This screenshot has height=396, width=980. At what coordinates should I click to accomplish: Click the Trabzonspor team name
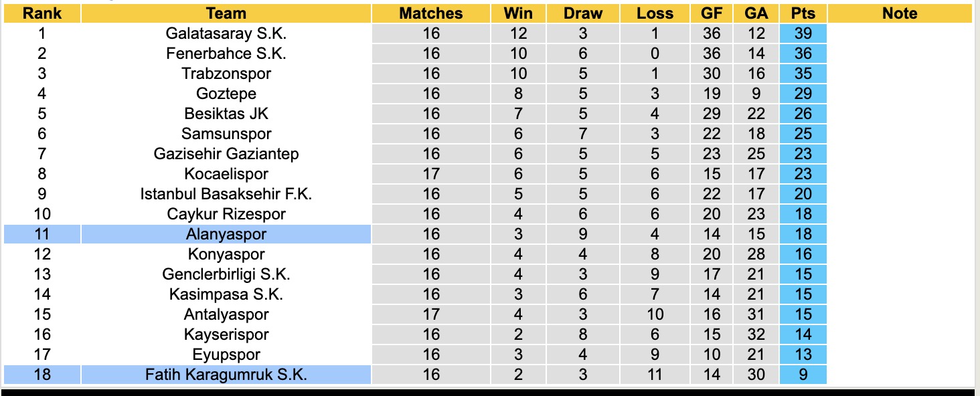pyautogui.click(x=226, y=74)
